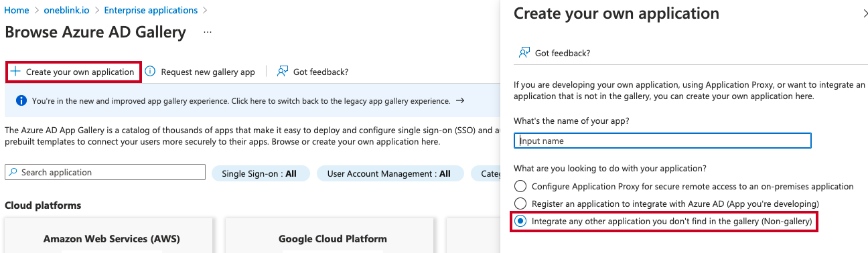Image resolution: width=868 pixels, height=253 pixels.
Task: Focus the Input name text field
Action: 663,141
